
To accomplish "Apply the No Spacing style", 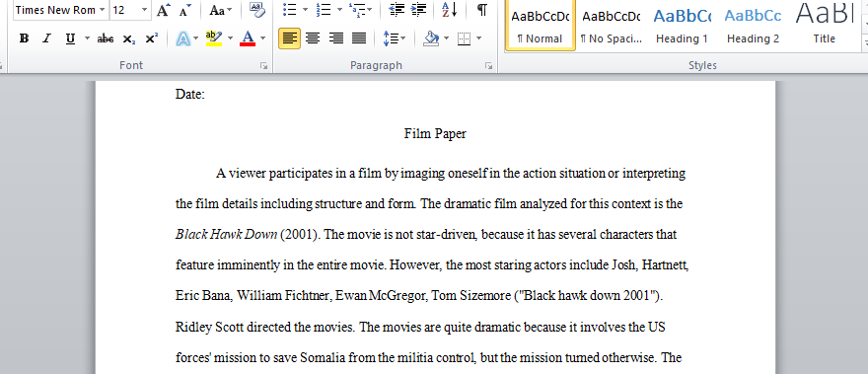I will [612, 25].
